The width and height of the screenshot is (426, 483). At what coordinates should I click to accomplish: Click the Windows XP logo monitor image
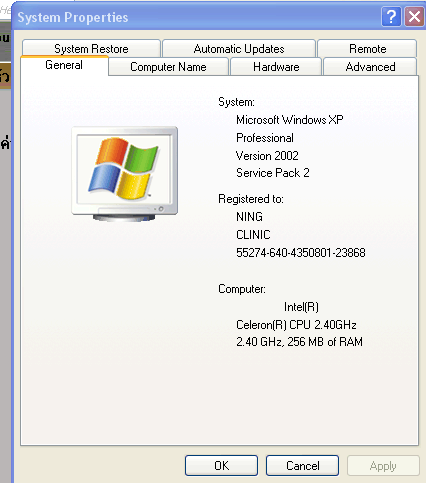[x=125, y=174]
